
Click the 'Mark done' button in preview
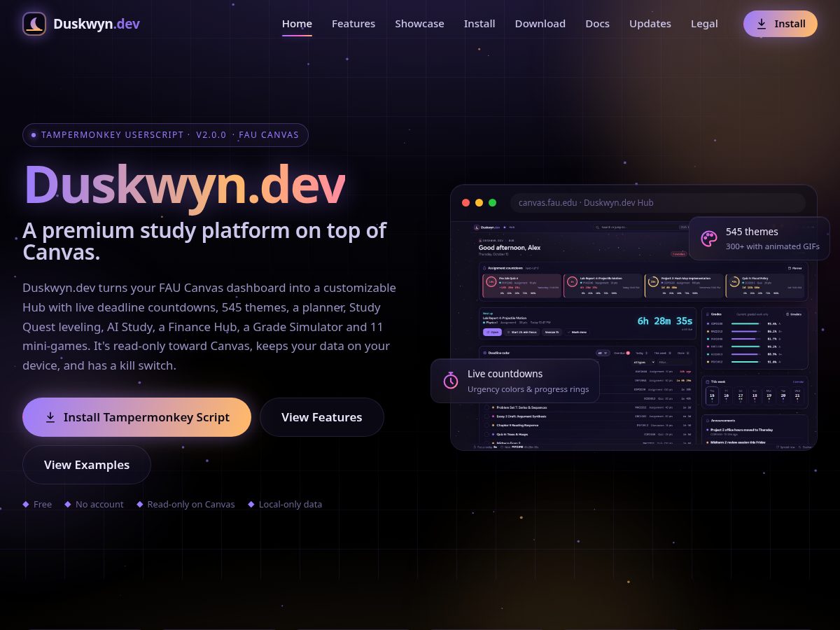click(x=577, y=332)
